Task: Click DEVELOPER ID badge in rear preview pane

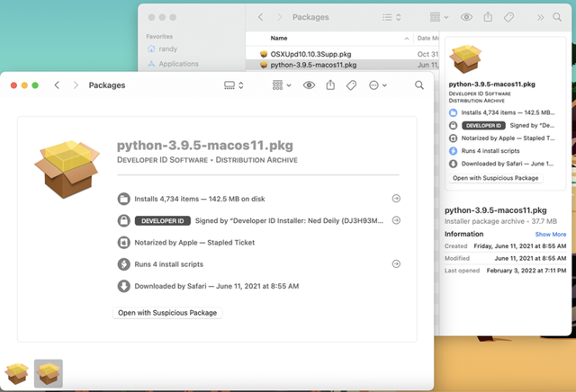Action: (x=483, y=126)
